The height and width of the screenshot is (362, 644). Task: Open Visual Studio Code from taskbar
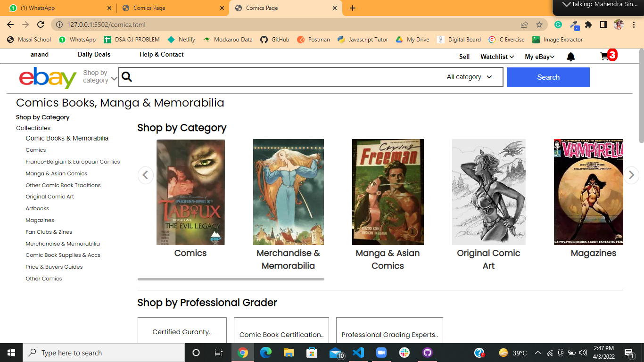click(358, 353)
